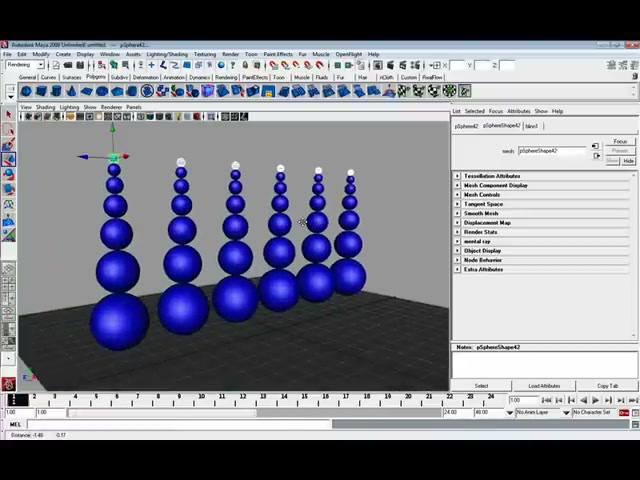Click the viewport lightbulb lighting icon
640x480 pixels.
[178, 117]
